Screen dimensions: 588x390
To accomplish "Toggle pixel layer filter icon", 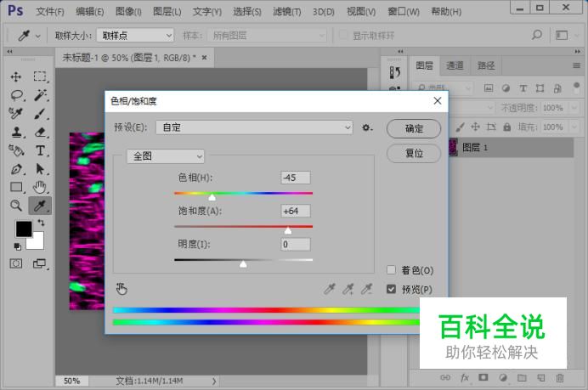I will click(489, 88).
